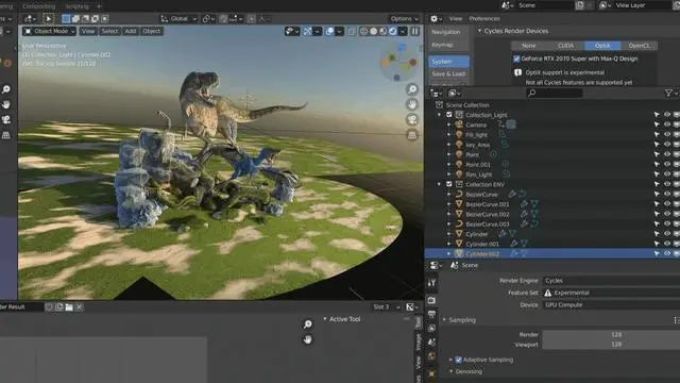Screen dimensions: 680x383
Task: Open the Render Engine Cycles dropdown
Action: [611, 281]
